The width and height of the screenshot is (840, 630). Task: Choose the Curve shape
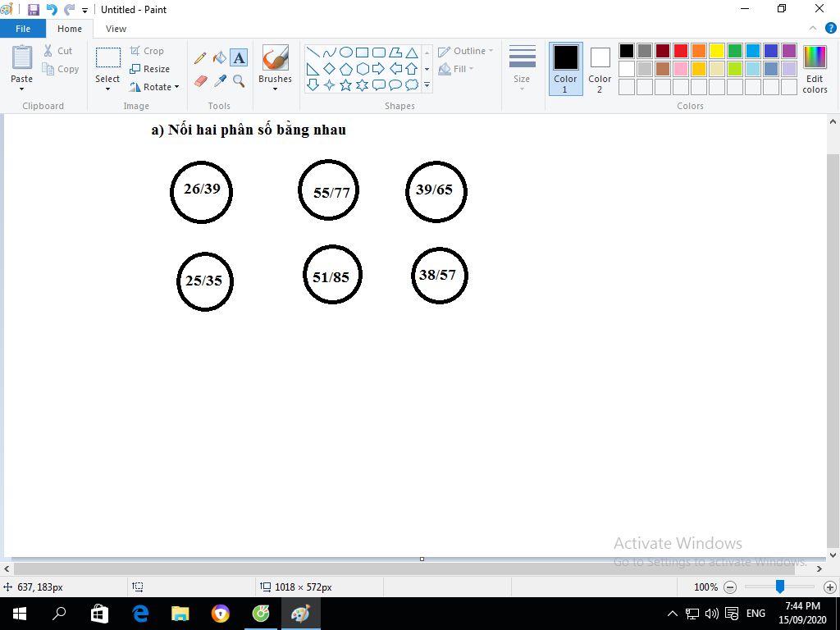click(x=330, y=52)
